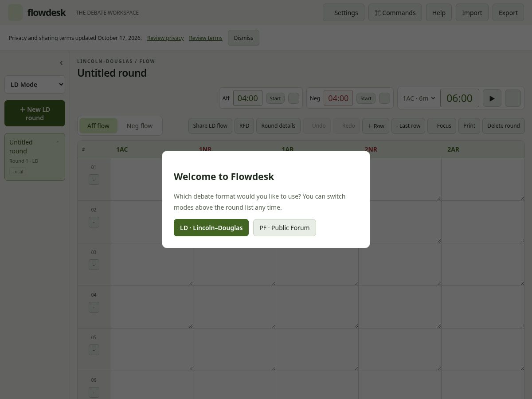532x399 pixels.
Task: Click the minus on Untitled round card
Action: (57, 142)
